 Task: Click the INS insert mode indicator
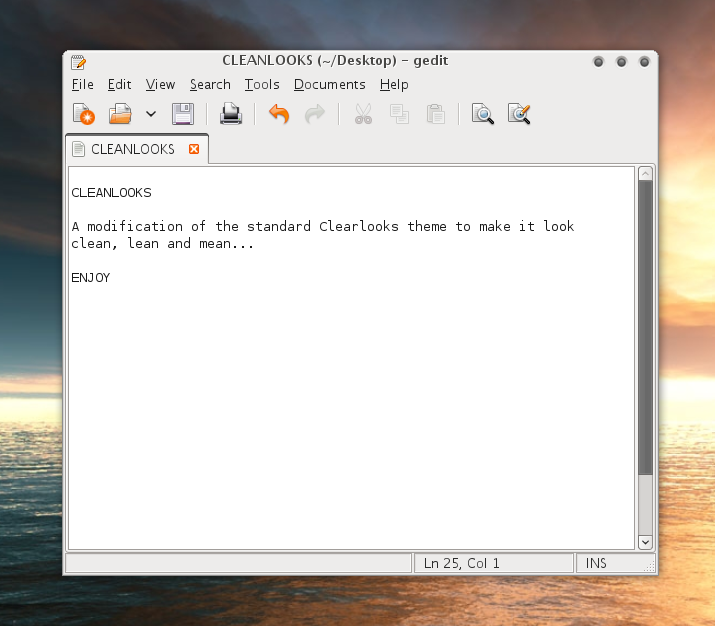[596, 563]
